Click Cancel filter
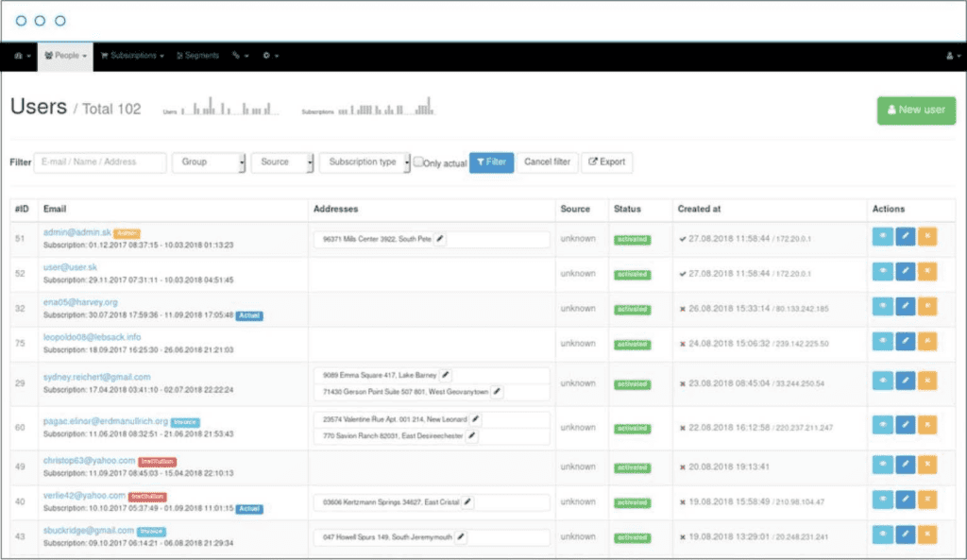The width and height of the screenshot is (967, 560). 547,162
